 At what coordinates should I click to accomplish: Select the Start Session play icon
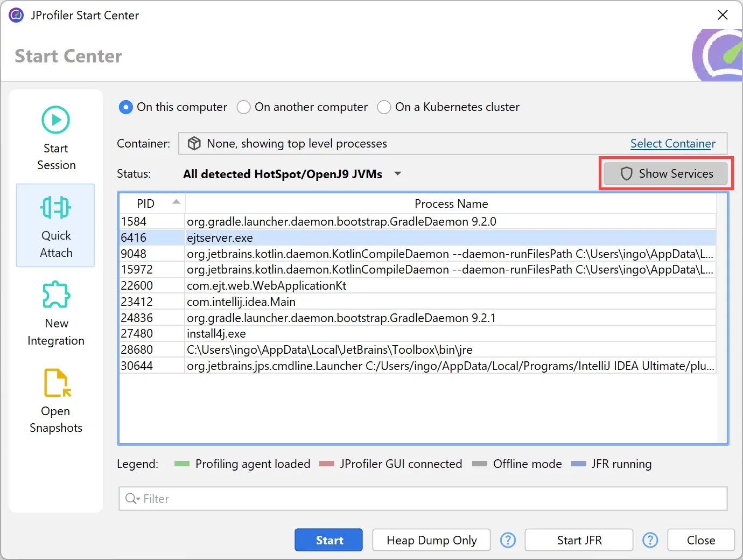(x=55, y=119)
